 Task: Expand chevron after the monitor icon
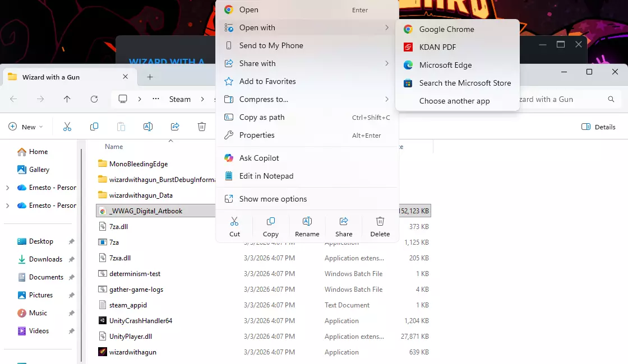pyautogui.click(x=140, y=99)
